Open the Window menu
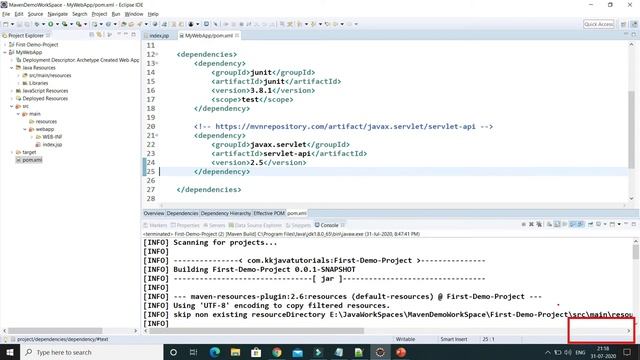 (134, 14)
